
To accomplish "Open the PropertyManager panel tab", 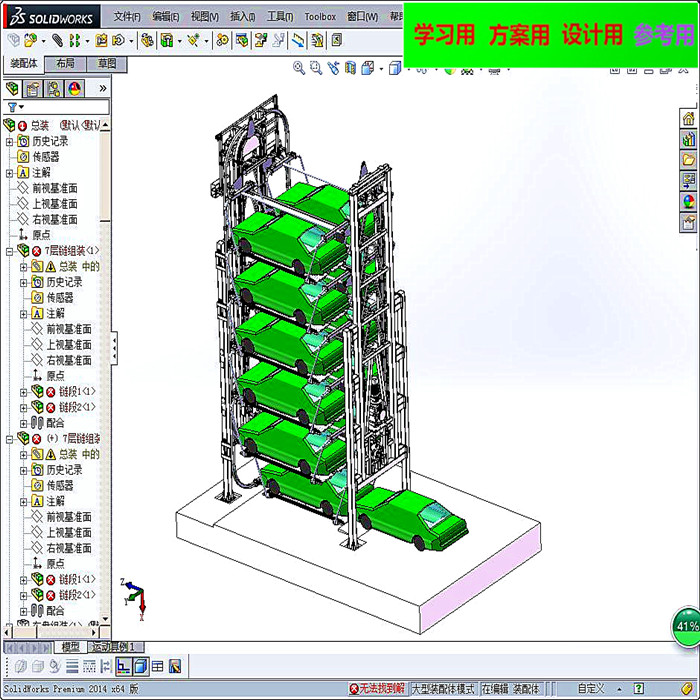I will coord(33,89).
